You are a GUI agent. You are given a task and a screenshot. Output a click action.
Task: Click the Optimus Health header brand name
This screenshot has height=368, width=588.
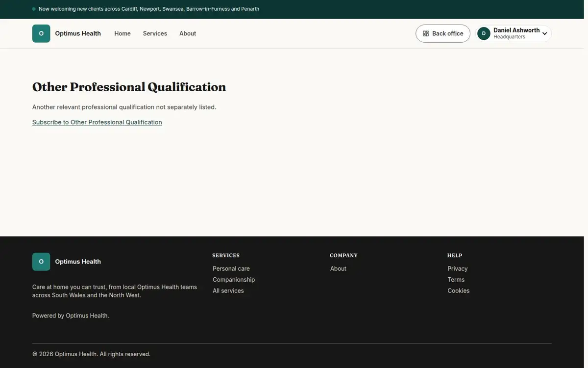78,33
